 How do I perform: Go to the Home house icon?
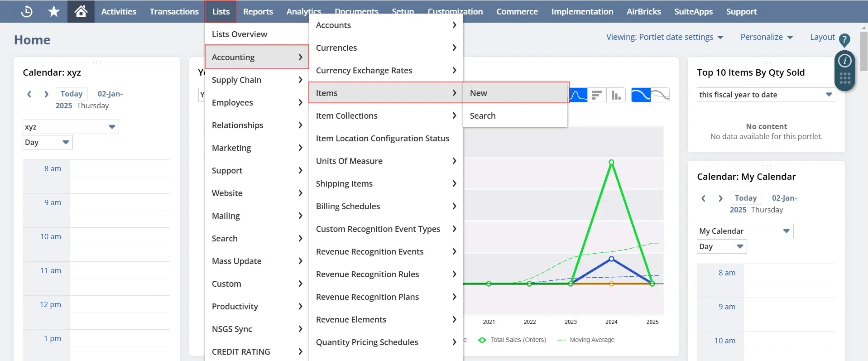(81, 11)
